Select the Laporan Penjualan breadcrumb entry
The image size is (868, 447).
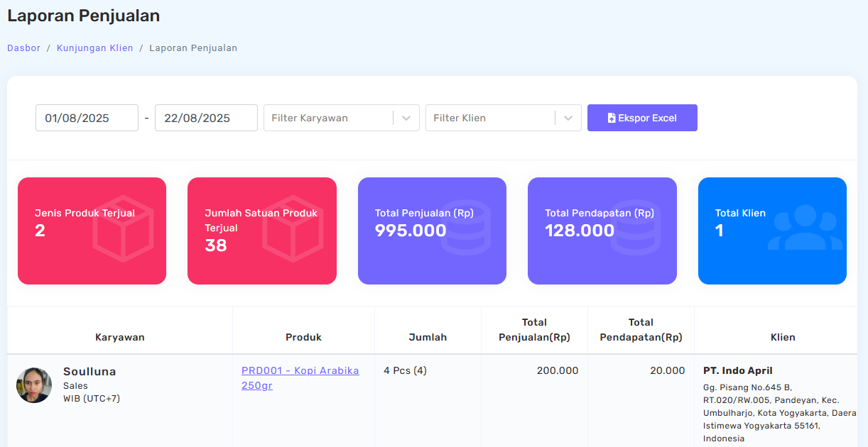(193, 48)
